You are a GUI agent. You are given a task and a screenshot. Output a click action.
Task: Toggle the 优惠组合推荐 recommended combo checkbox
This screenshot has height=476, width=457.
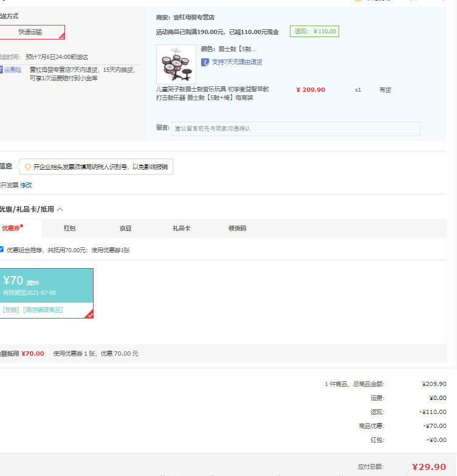pyautogui.click(x=2, y=249)
